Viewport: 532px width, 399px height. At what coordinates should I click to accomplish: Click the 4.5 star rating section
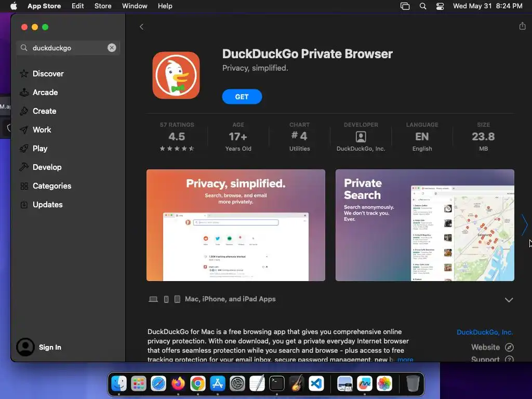tap(177, 137)
